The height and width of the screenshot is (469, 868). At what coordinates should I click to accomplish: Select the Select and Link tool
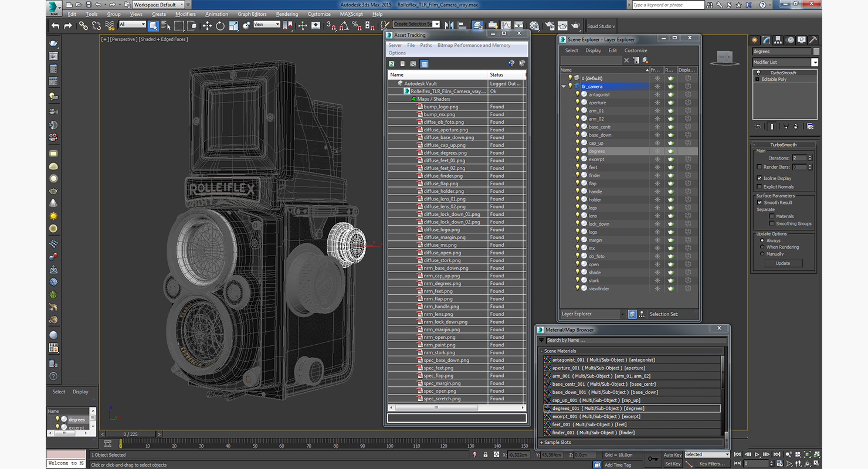84,26
